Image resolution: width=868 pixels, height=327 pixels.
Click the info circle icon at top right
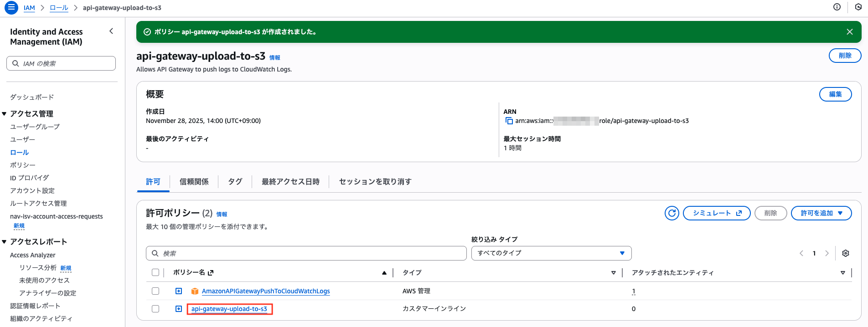[837, 7]
